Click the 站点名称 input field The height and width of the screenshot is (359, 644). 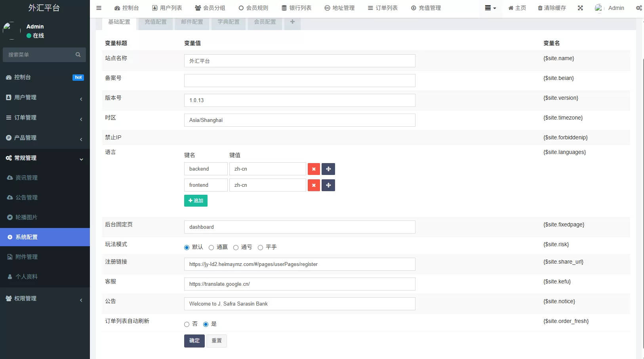point(299,61)
